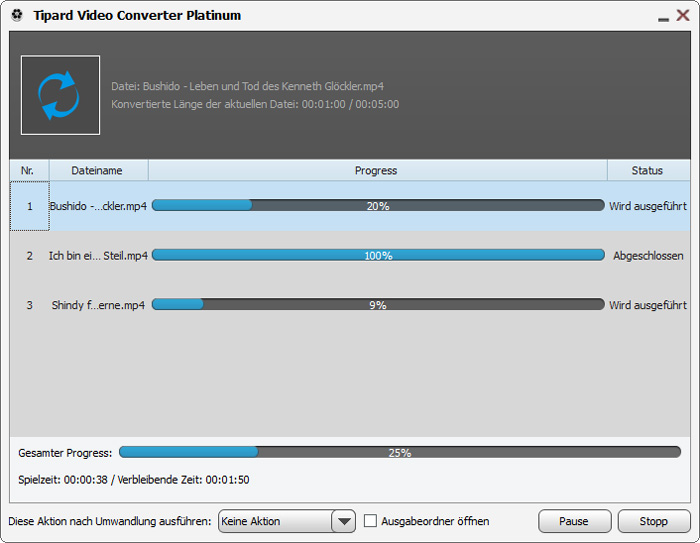
Task: Minimize the Tipard Video Converter window
Action: [x=663, y=19]
